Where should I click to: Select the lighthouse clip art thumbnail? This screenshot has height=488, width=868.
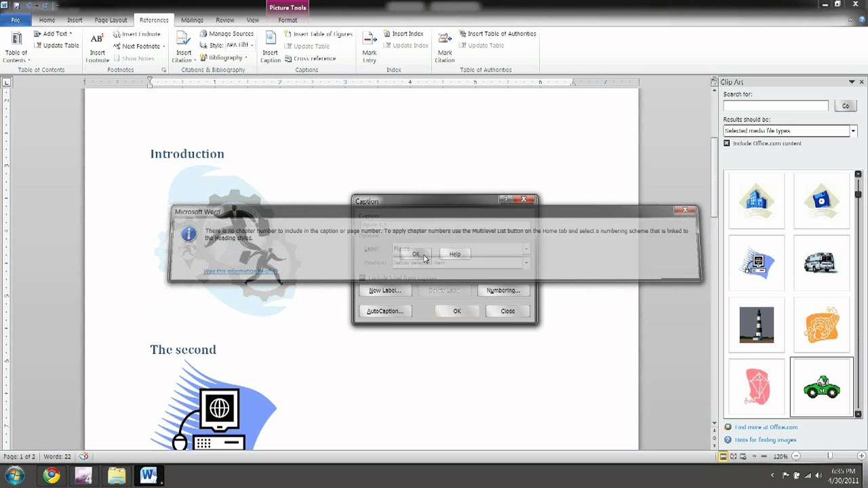pyautogui.click(x=756, y=325)
